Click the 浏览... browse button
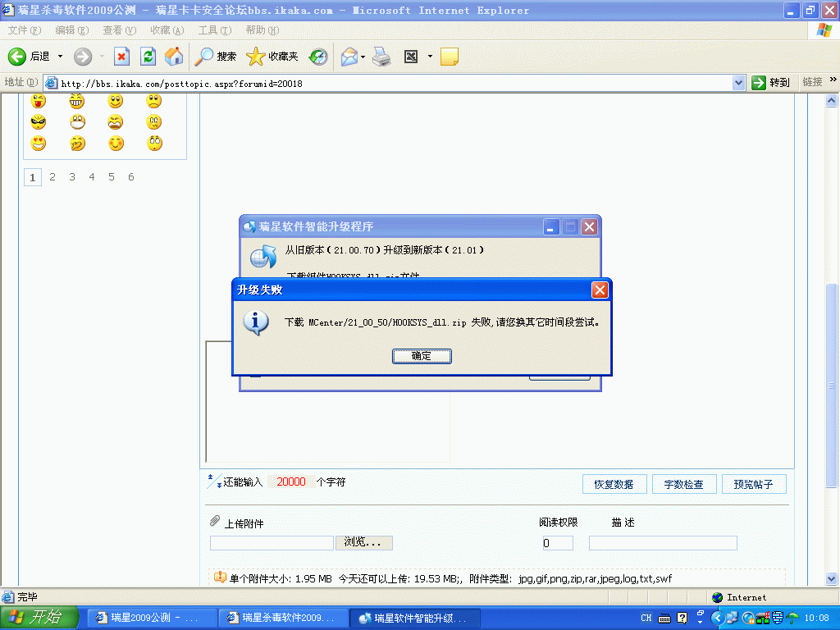The width and height of the screenshot is (840, 630). (x=363, y=543)
